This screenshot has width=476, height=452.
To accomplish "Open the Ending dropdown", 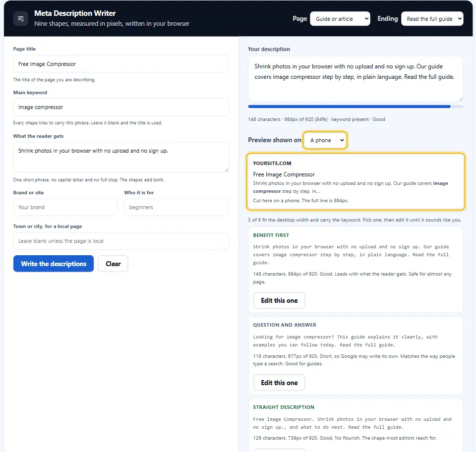I will pyautogui.click(x=432, y=19).
